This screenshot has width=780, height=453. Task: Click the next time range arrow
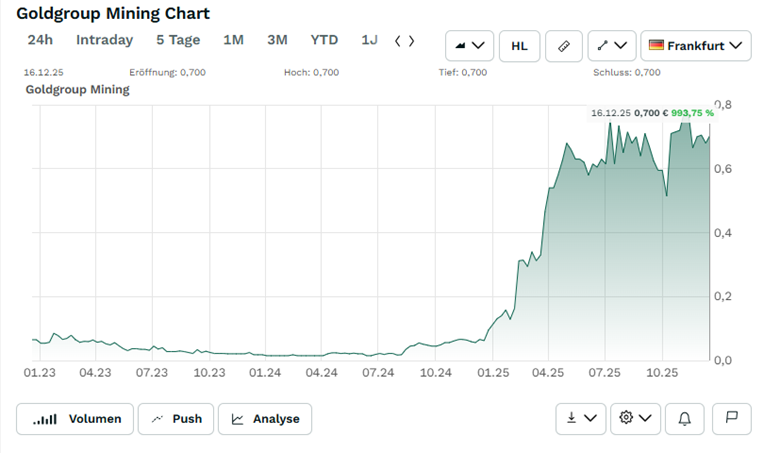click(410, 41)
